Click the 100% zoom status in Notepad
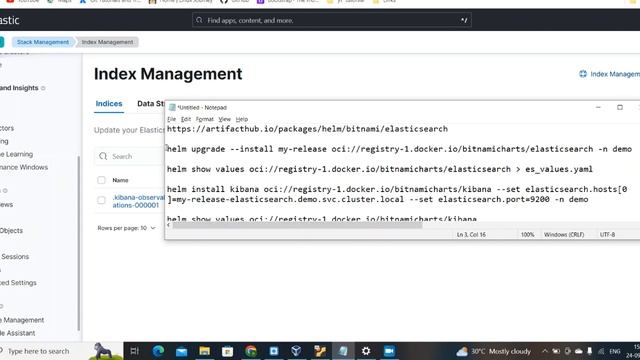Viewport: 640px width, 360px height. pos(527,235)
